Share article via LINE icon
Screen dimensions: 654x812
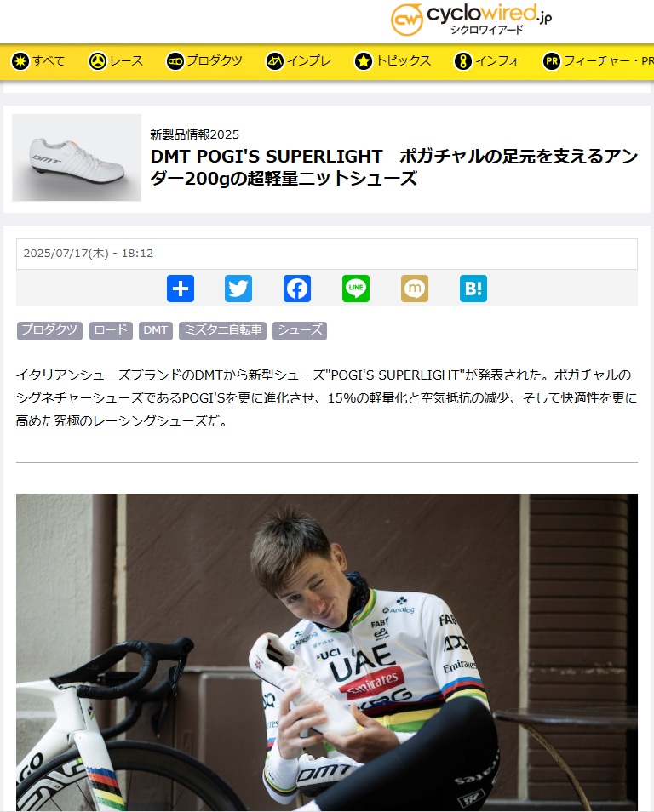(356, 289)
